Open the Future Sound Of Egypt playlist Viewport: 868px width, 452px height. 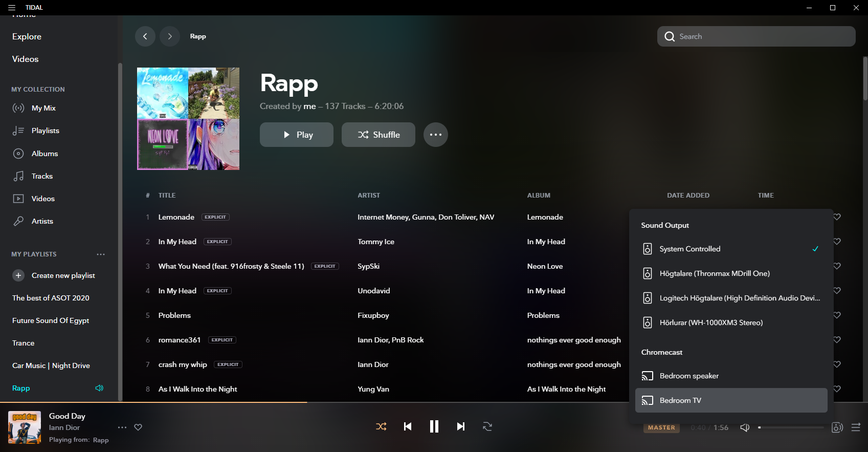pos(51,320)
